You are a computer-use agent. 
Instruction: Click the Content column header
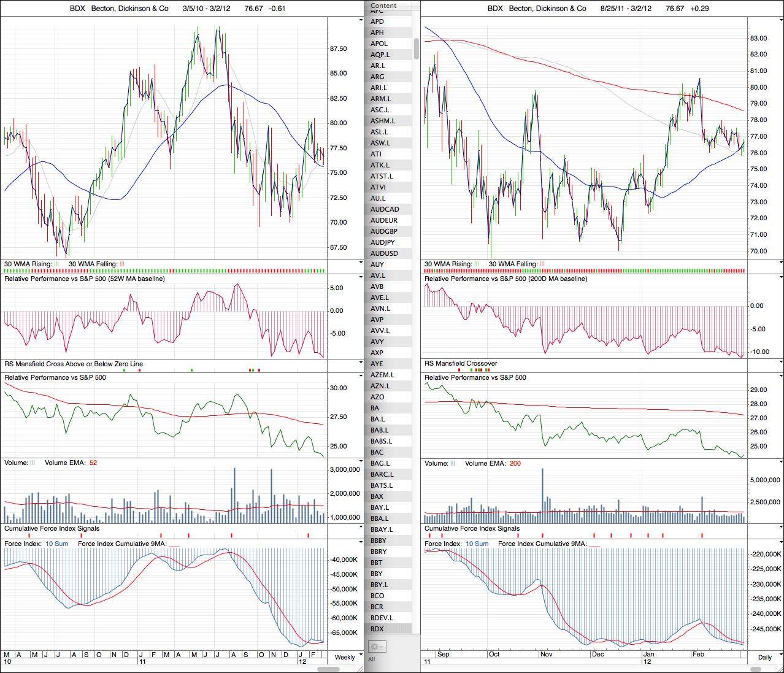384,6
